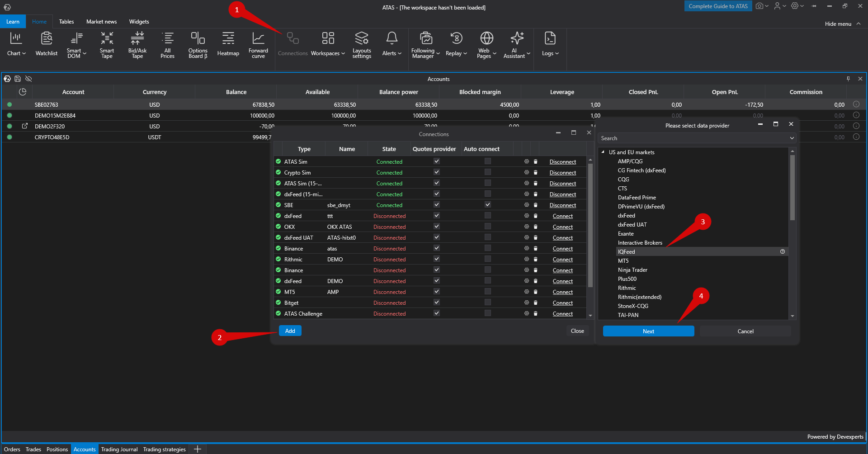Open the Widgets ribbon tab
This screenshot has width=868, height=454.
(x=139, y=22)
